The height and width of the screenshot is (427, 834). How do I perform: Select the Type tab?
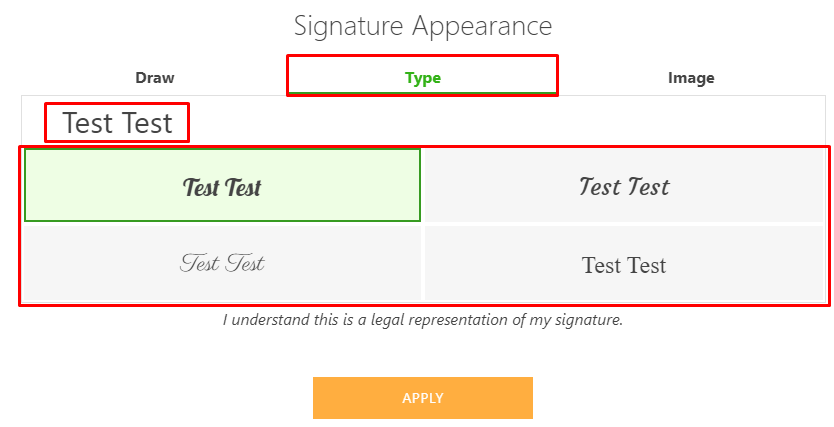tap(423, 78)
